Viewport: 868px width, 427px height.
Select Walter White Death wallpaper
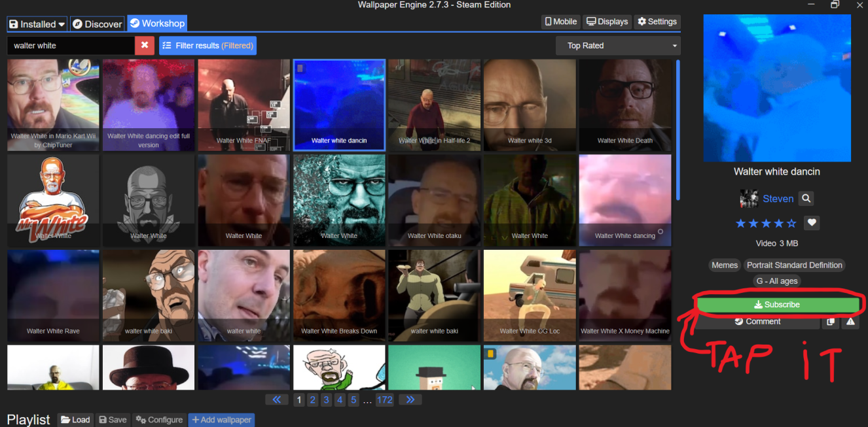pos(625,105)
